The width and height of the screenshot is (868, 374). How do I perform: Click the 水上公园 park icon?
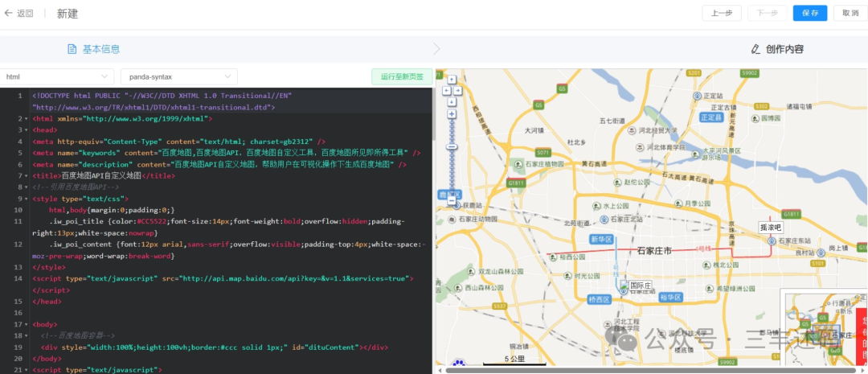click(596, 206)
